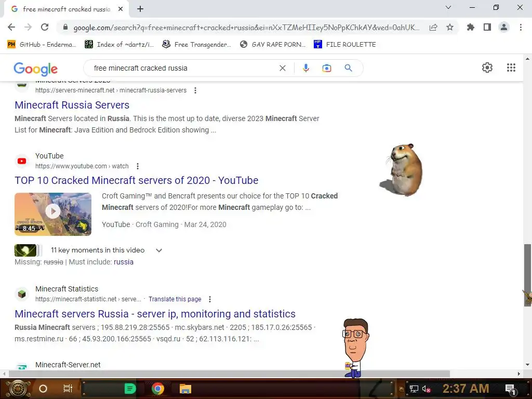
Task: Open Google apps grid
Action: (x=511, y=68)
